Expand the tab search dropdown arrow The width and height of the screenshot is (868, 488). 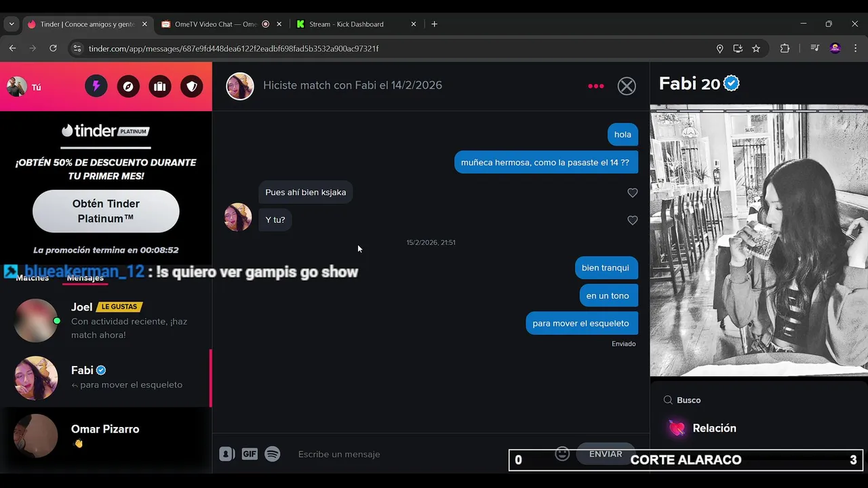pyautogui.click(x=12, y=24)
